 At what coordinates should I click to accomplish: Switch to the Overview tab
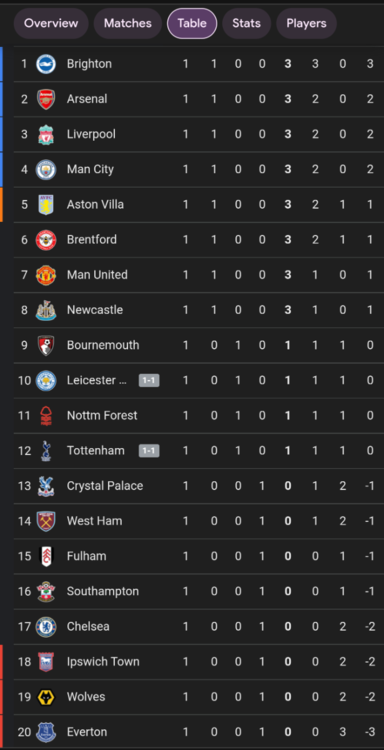51,23
